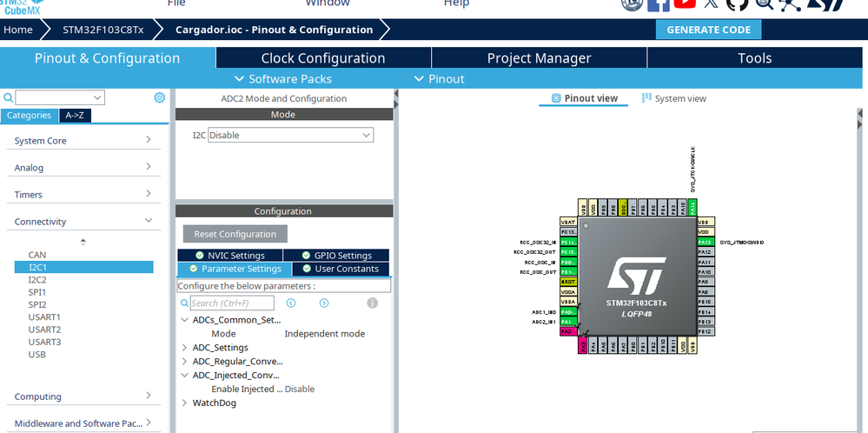The image size is (868, 433).
Task: Open the Pinout dropdown menu
Action: [x=440, y=78]
